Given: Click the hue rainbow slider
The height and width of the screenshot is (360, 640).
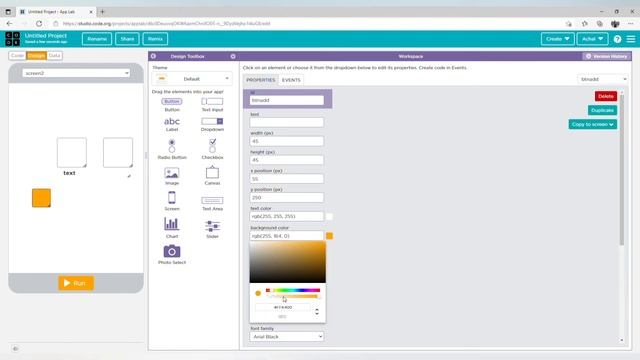Looking at the screenshot, I should [x=293, y=290].
